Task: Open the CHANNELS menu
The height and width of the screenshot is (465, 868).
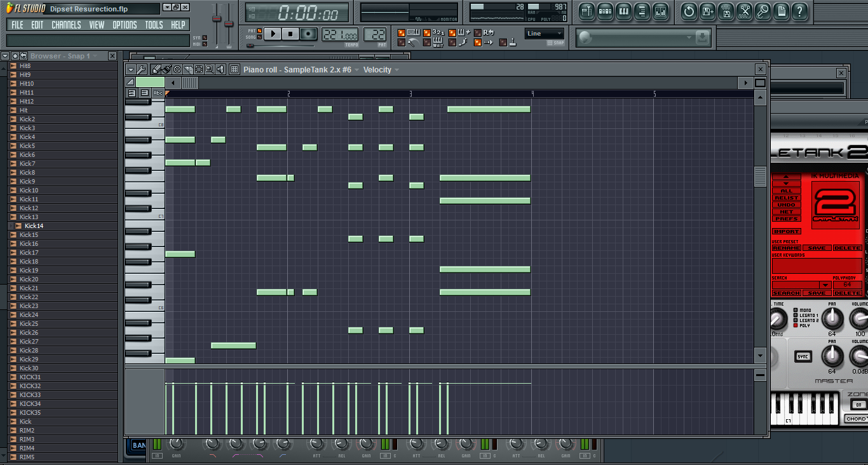Action: [x=66, y=25]
